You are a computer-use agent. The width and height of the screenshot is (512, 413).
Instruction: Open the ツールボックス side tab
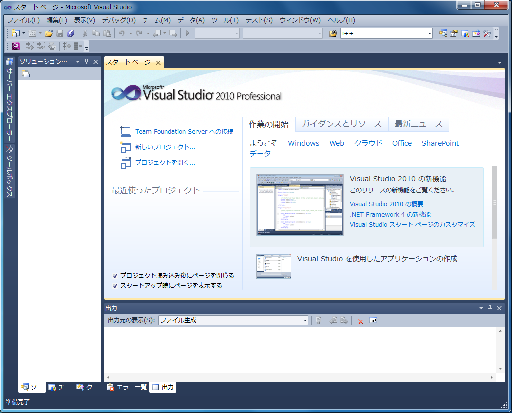pyautogui.click(x=10, y=171)
